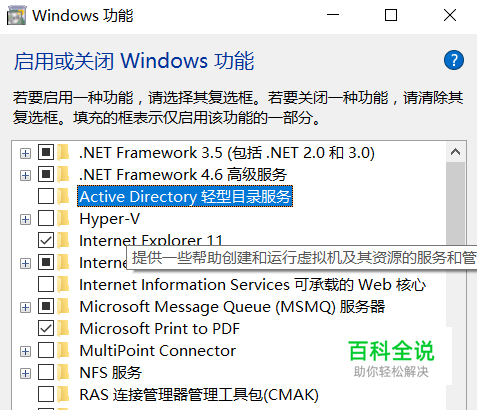Enable the Hyper-V checkbox
Screen dimensions: 477x410
(x=46, y=219)
